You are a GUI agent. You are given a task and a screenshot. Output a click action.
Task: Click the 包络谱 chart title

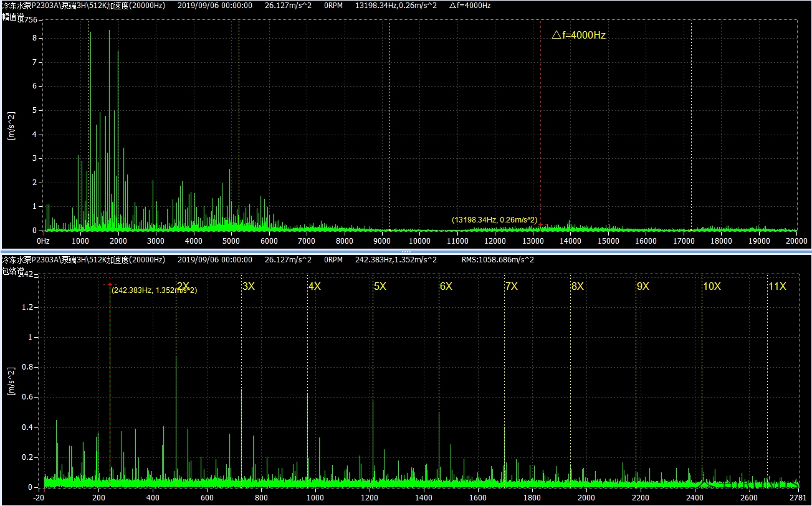coord(13,272)
